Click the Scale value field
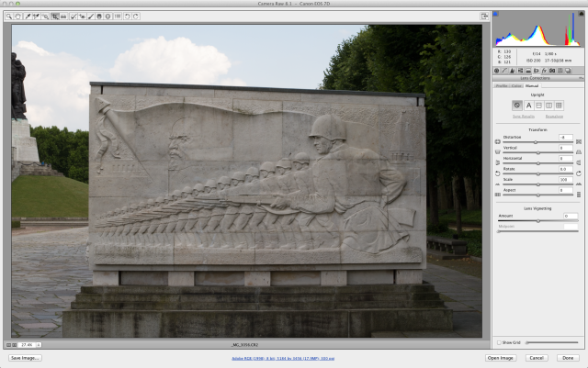The width and height of the screenshot is (588, 368). 566,180
